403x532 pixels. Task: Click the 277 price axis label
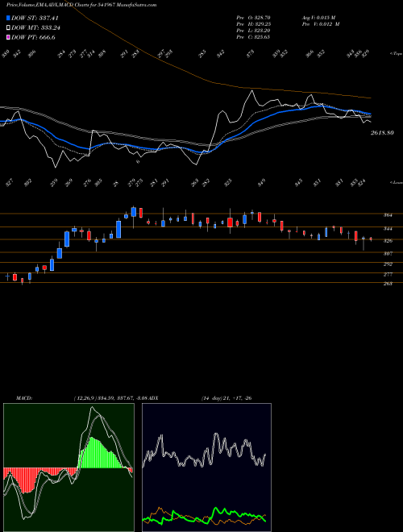tap(388, 274)
